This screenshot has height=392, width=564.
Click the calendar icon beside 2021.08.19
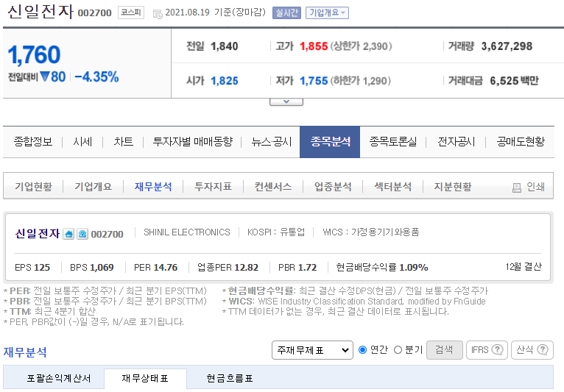click(x=158, y=14)
